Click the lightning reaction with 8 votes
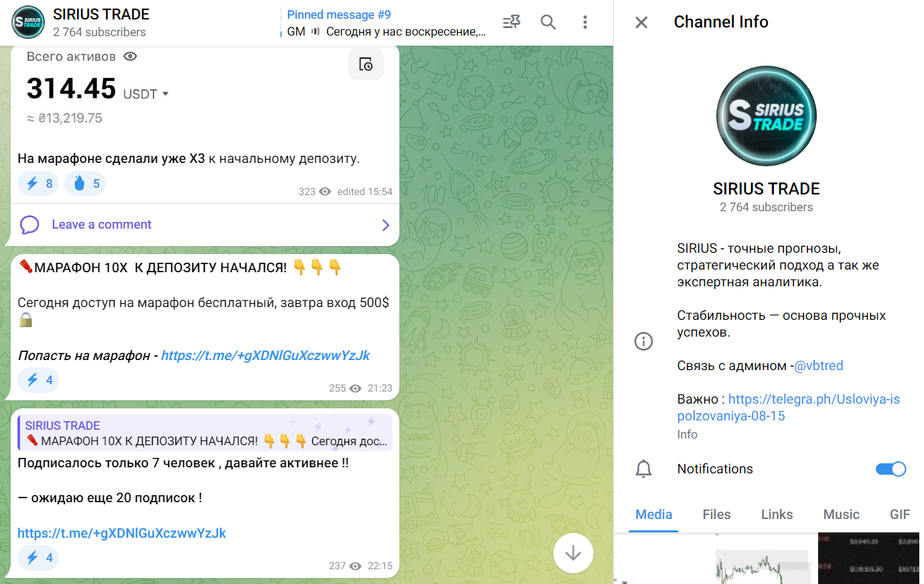Image resolution: width=924 pixels, height=584 pixels. tap(38, 184)
